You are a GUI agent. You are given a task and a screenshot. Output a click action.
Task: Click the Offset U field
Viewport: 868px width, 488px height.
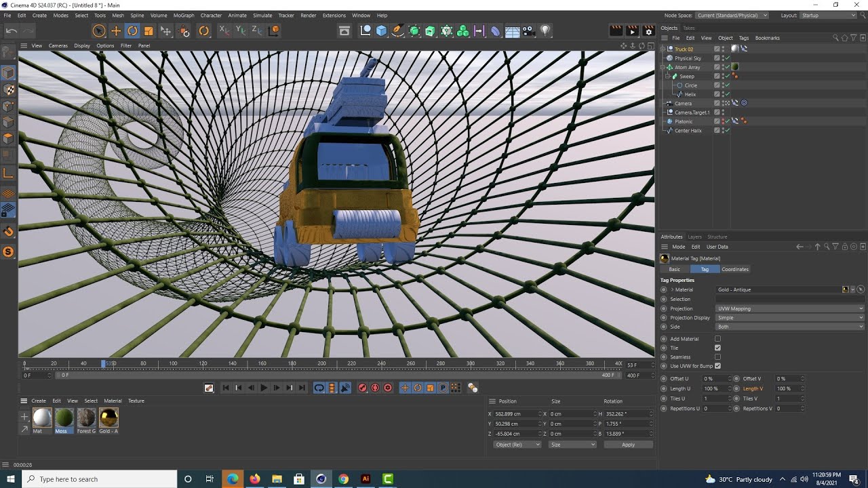717,379
